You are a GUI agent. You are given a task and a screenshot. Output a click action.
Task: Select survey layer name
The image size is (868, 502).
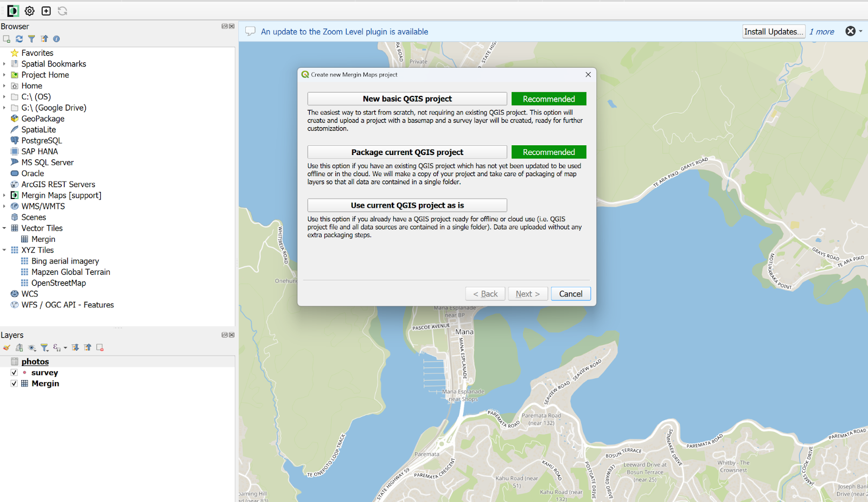(x=44, y=372)
